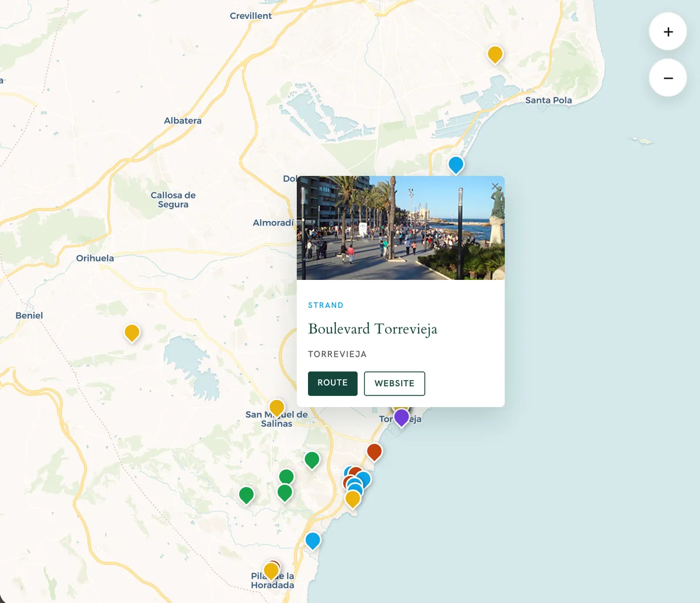Click the Boulevard Torrevieja title
The height and width of the screenshot is (603, 700).
373,329
